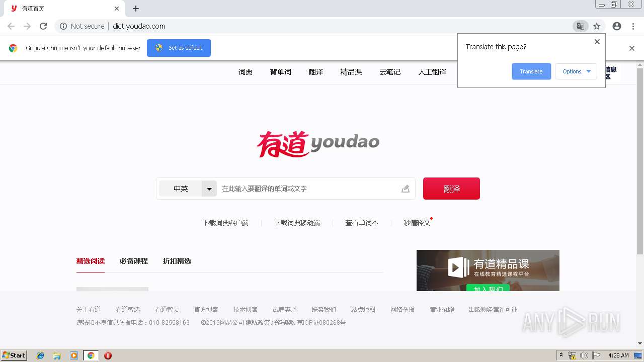This screenshot has height=362, width=644.
Task: Click the taskbar clock showing 4:28 AM
Action: [x=618, y=355]
